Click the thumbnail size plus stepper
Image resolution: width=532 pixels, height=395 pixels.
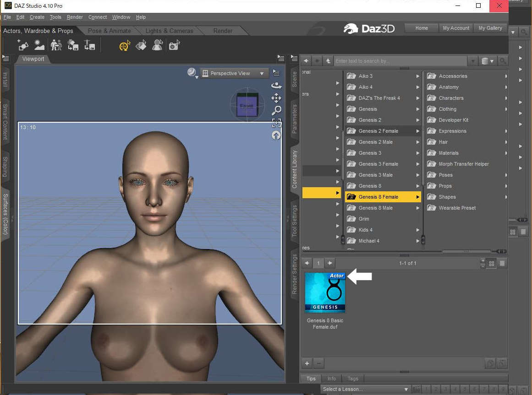pyautogui.click(x=483, y=260)
